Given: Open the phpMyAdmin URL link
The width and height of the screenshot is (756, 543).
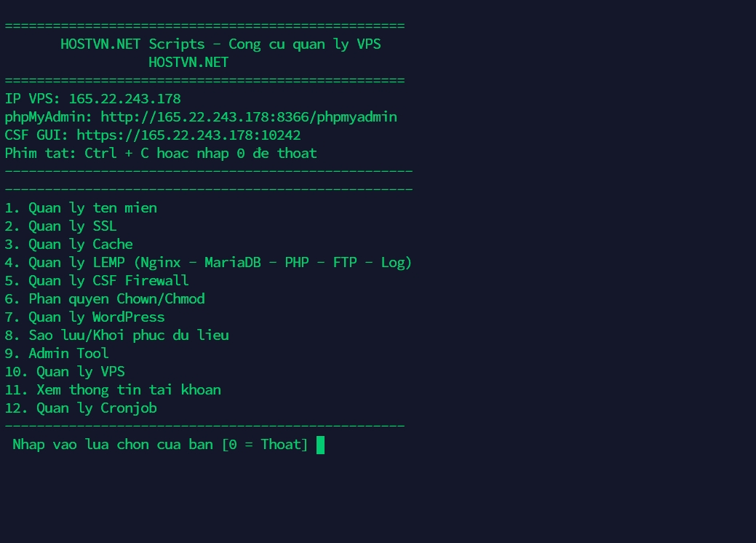Looking at the screenshot, I should (249, 117).
